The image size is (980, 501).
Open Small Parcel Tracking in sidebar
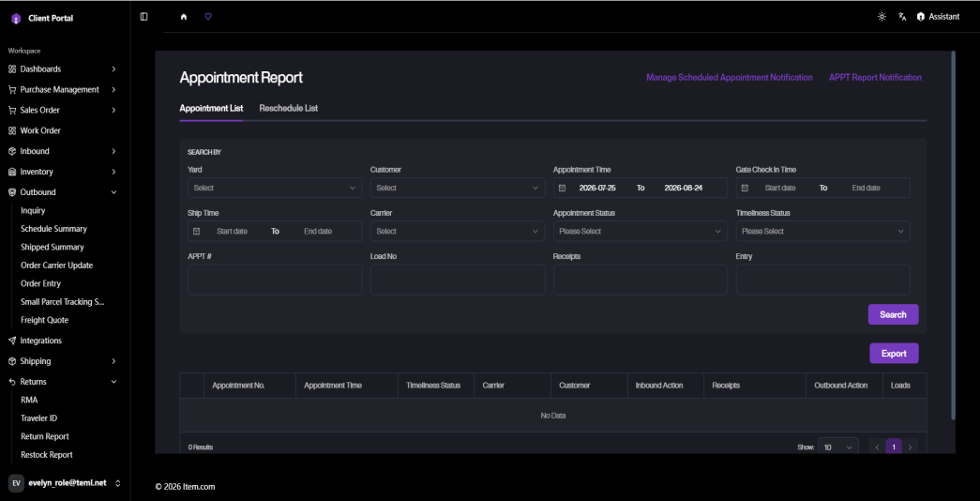pyautogui.click(x=63, y=301)
